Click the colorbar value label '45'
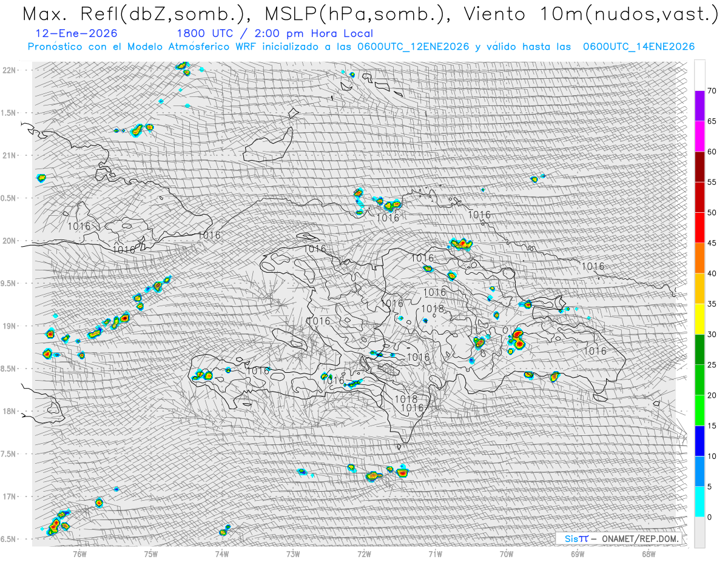 [x=712, y=243]
